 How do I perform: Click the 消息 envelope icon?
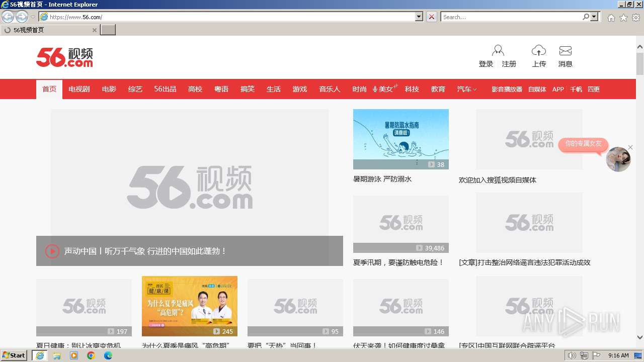pyautogui.click(x=566, y=51)
